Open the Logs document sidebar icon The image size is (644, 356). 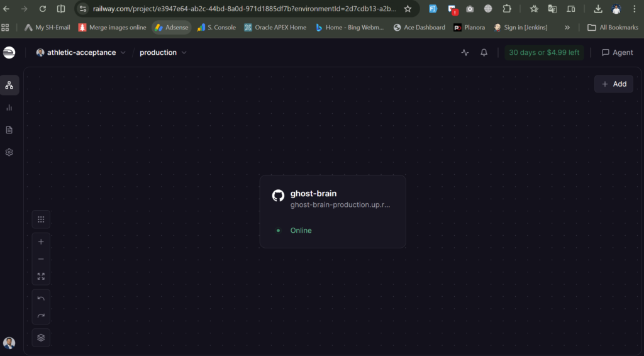(9, 130)
